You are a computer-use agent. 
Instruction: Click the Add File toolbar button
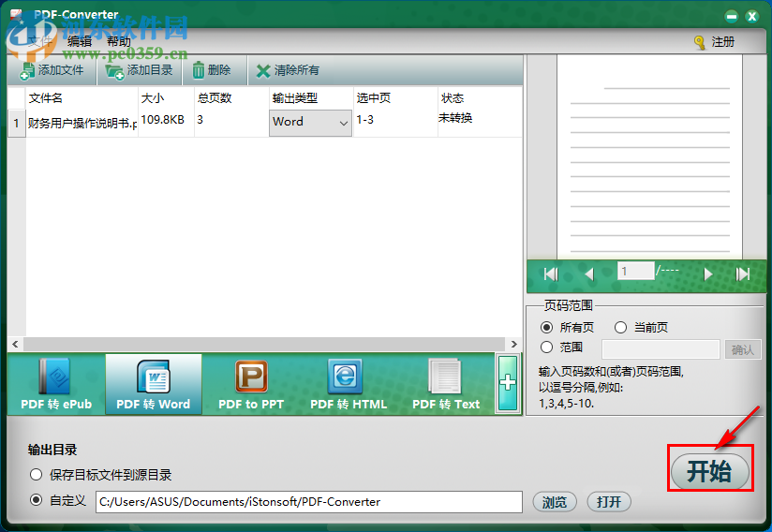(x=52, y=70)
